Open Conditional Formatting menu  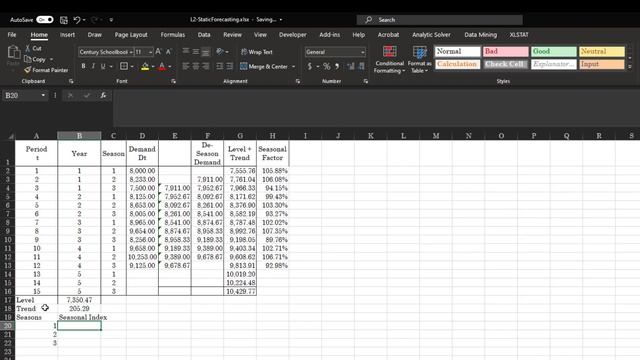[389, 60]
